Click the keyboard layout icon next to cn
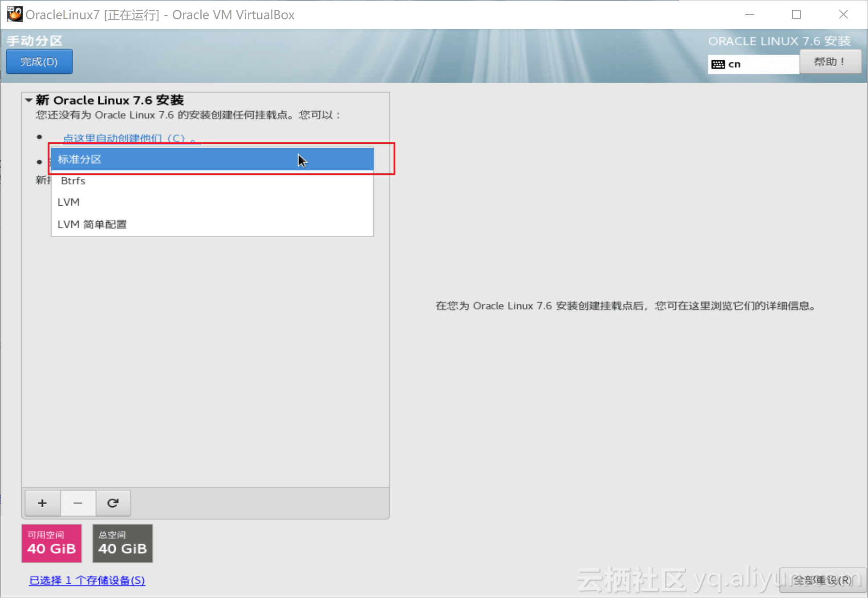 (718, 65)
